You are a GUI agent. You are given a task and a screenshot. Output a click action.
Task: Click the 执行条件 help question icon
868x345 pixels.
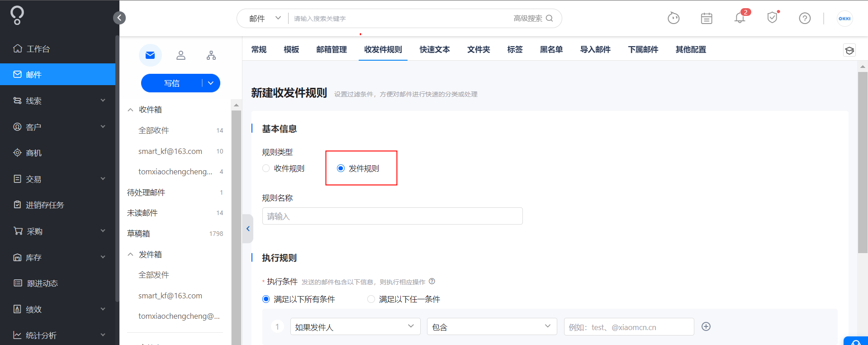click(432, 281)
